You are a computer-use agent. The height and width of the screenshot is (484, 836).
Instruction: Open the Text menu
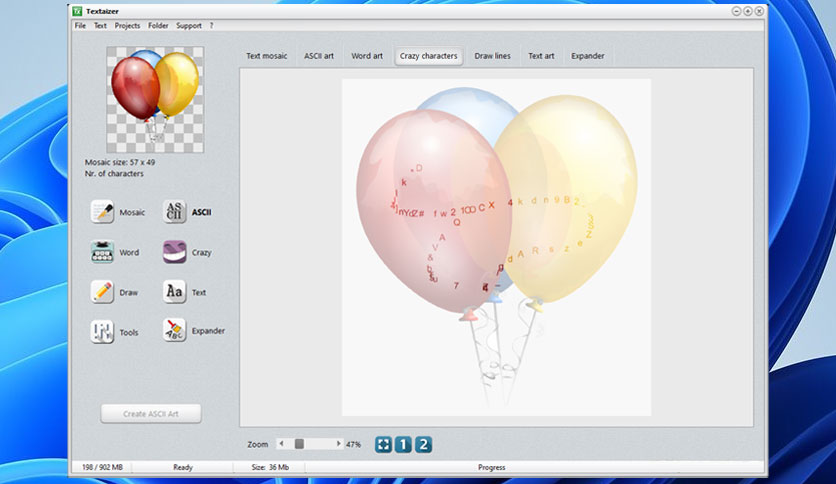point(100,26)
